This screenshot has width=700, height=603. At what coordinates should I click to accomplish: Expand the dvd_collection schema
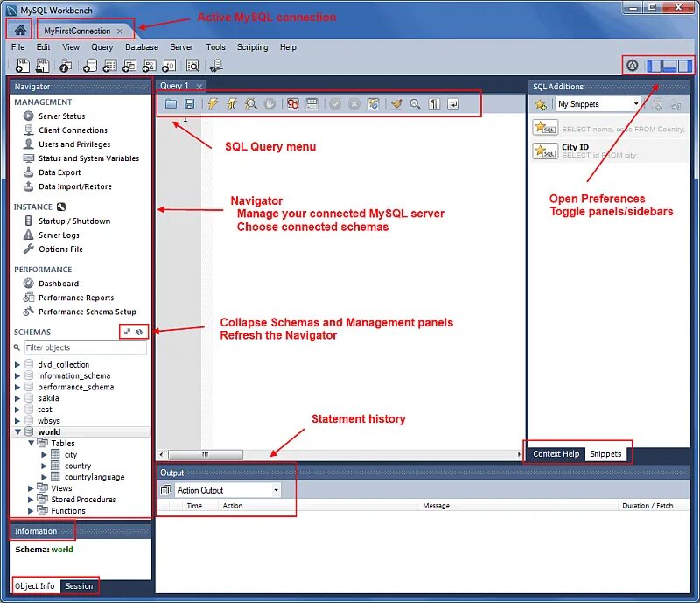pos(17,364)
